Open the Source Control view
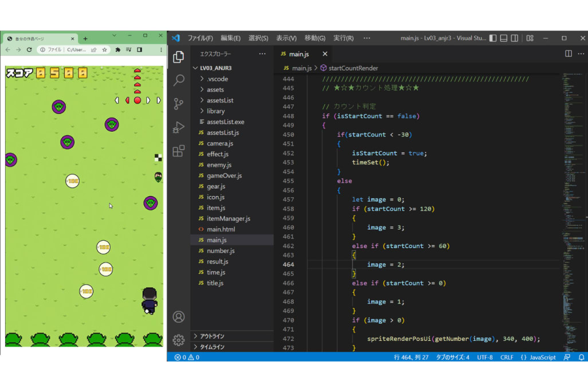Screen dimensions: 588x392 (179, 104)
